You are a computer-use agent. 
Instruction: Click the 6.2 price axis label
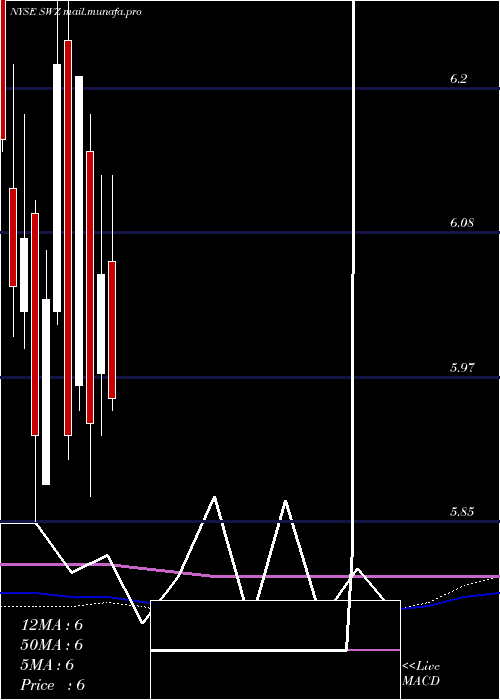click(x=458, y=79)
